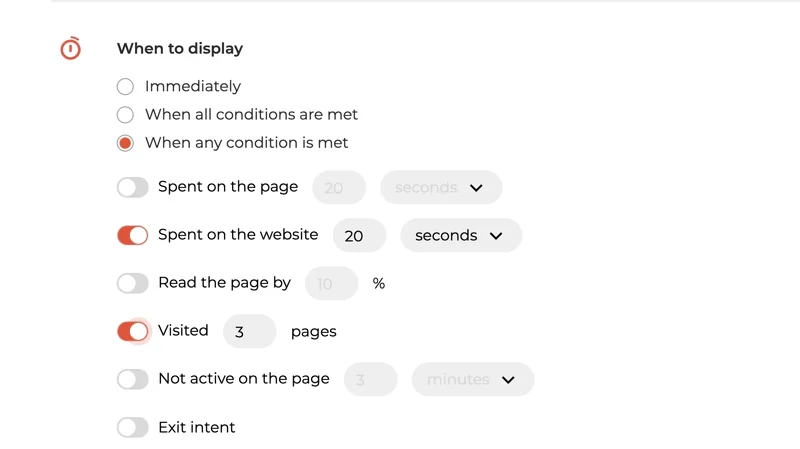The width and height of the screenshot is (800, 449).
Task: Turn on the Exit intent toggle
Action: [132, 427]
